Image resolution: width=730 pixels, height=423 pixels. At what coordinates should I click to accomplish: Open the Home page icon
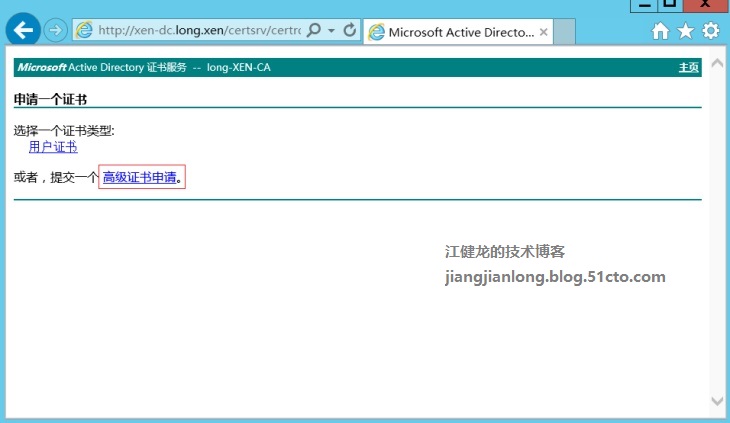tap(660, 31)
